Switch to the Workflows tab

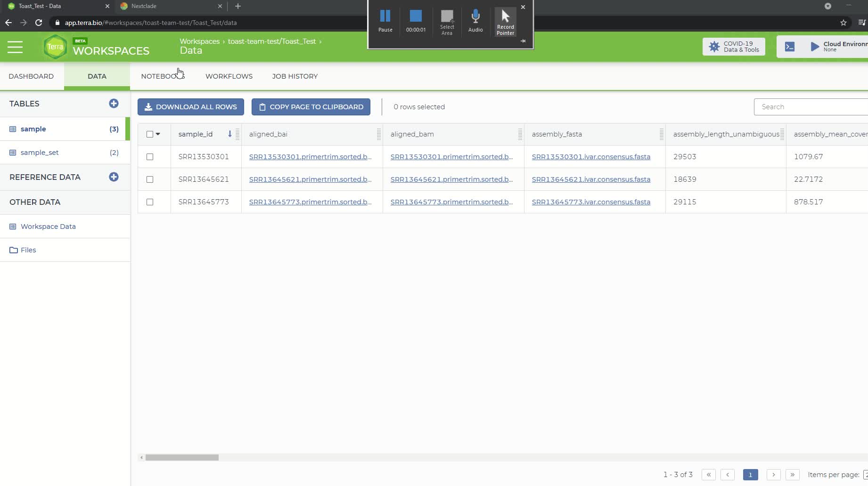point(229,76)
